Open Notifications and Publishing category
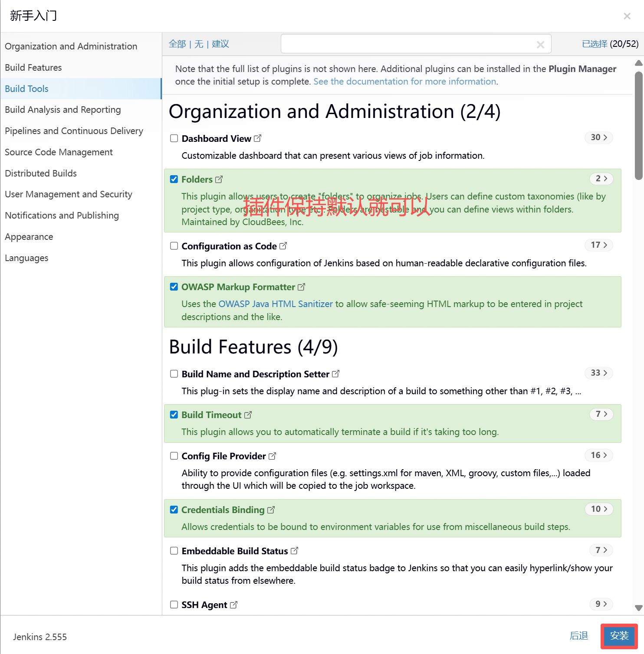The image size is (644, 654). pyautogui.click(x=81, y=216)
